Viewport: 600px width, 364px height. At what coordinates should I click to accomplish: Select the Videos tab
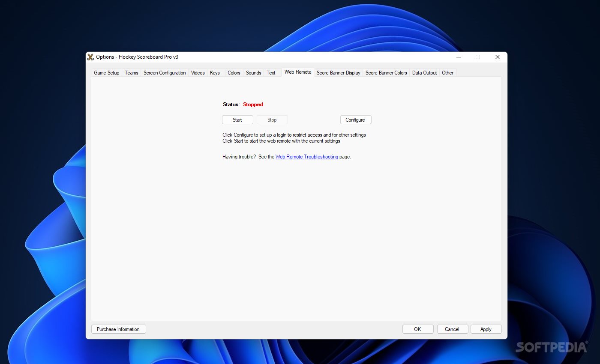tap(198, 73)
